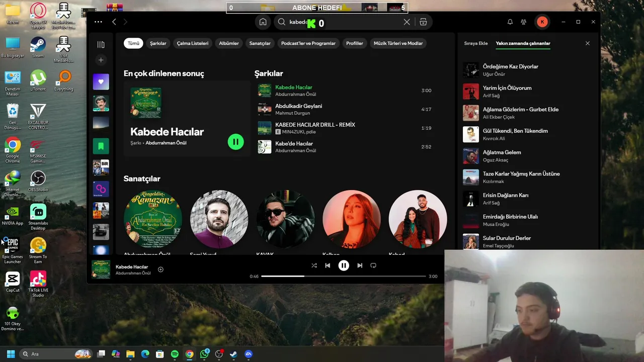
Task: Select TikTok LIVE Studio desktop shortcut
Action: [x=38, y=284]
